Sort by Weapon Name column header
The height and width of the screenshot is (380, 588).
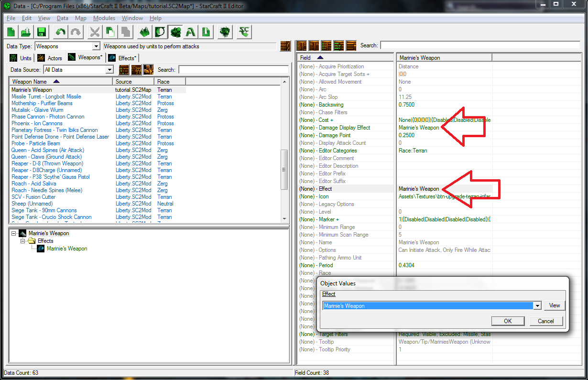pyautogui.click(x=62, y=82)
